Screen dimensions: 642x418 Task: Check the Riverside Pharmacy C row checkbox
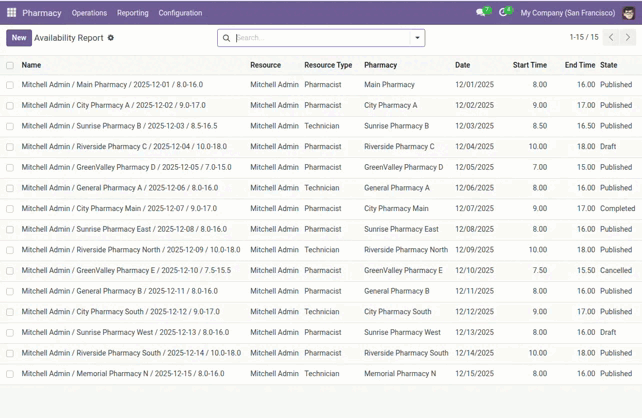10,147
